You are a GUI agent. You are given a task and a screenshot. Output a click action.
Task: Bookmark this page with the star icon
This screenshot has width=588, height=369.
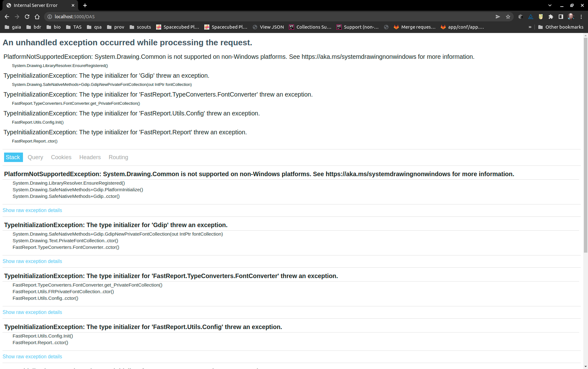click(508, 17)
